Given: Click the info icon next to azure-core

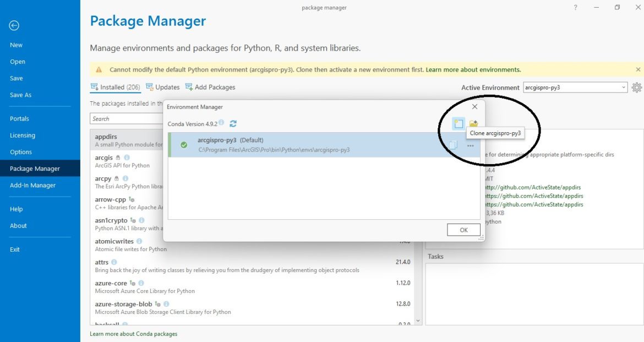Looking at the screenshot, I should pos(141,283).
